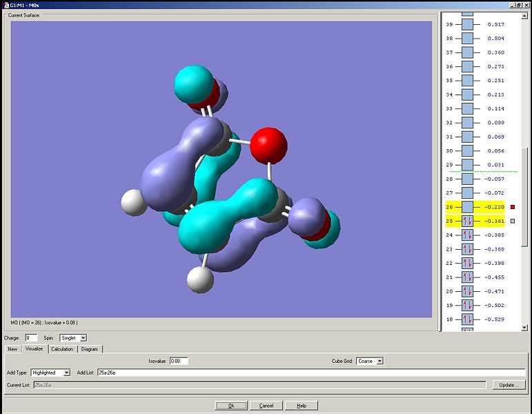Select occupied orbital box for MO 22
The image size is (532, 414).
467,263
